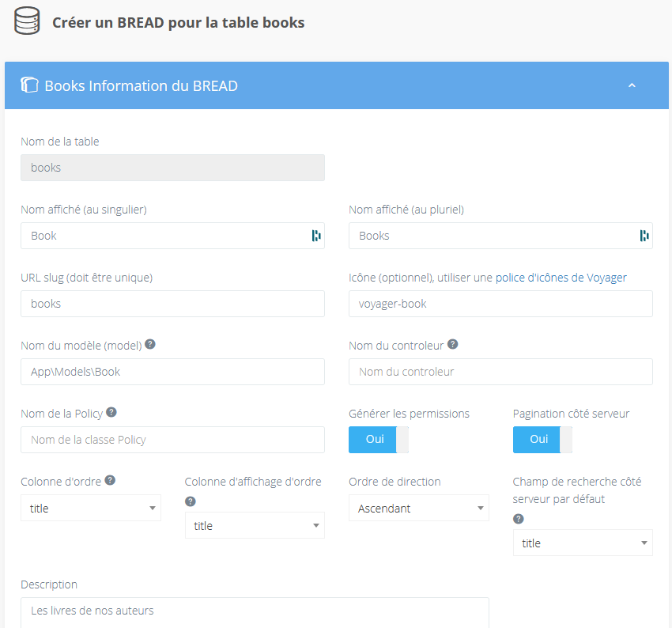Click the database icon beside the page title
The height and width of the screenshot is (628, 672).
[x=27, y=21]
